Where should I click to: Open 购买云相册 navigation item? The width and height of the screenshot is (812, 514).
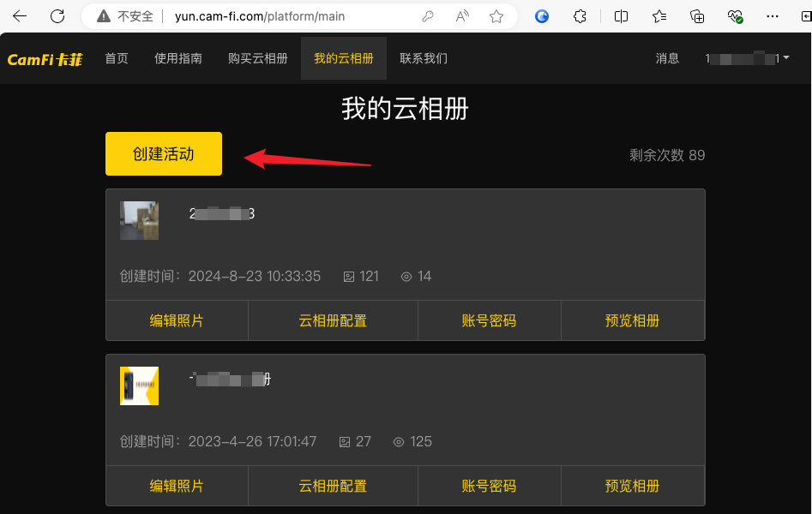pyautogui.click(x=258, y=59)
